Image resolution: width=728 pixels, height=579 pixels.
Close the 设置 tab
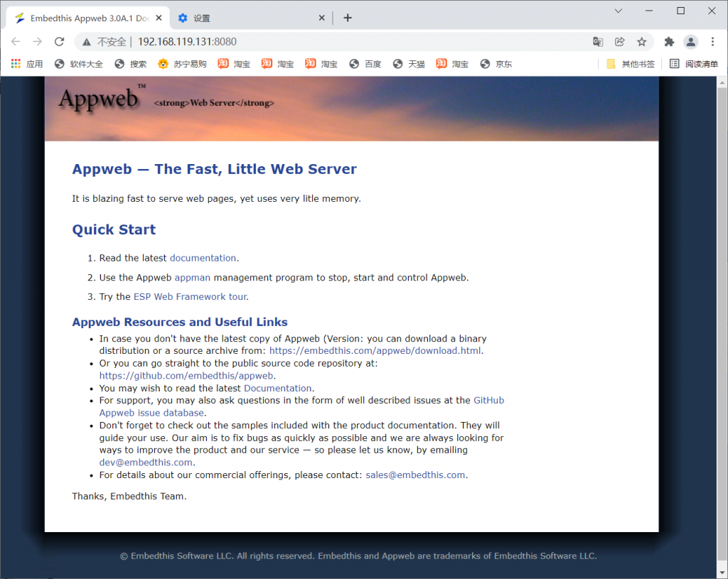pyautogui.click(x=322, y=18)
